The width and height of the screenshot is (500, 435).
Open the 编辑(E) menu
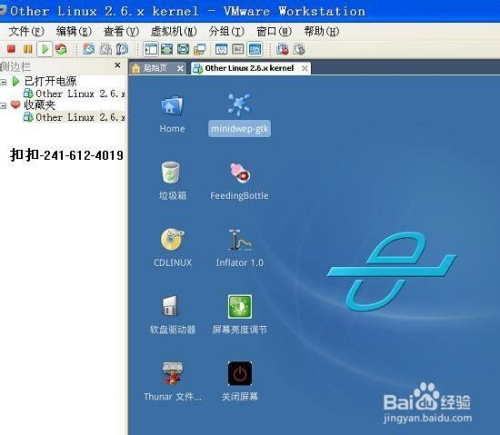pos(74,32)
